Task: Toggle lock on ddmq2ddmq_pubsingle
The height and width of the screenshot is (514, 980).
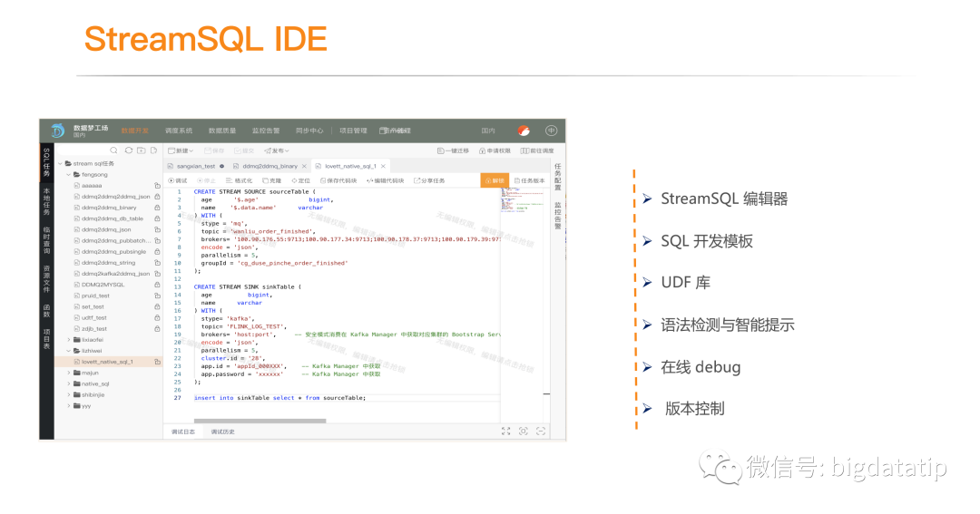Action: pos(158,251)
